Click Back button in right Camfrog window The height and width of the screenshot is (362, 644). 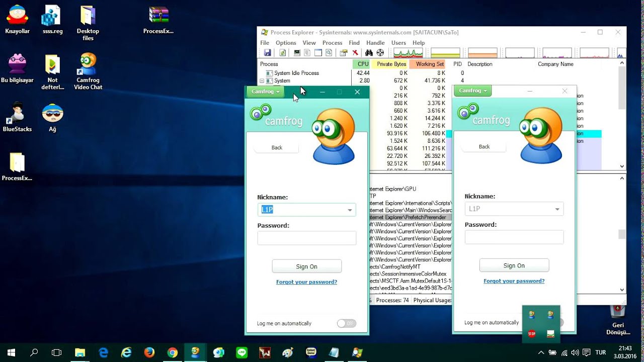(484, 146)
